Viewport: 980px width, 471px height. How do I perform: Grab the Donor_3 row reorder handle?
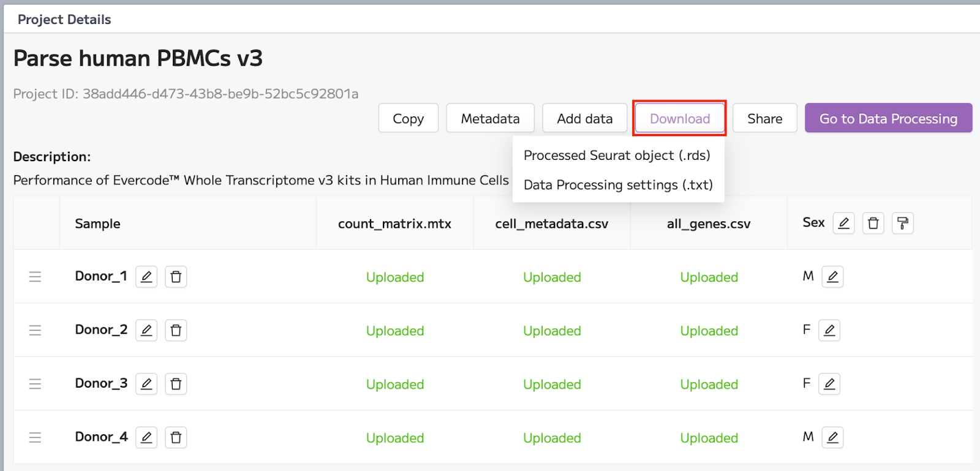click(36, 384)
